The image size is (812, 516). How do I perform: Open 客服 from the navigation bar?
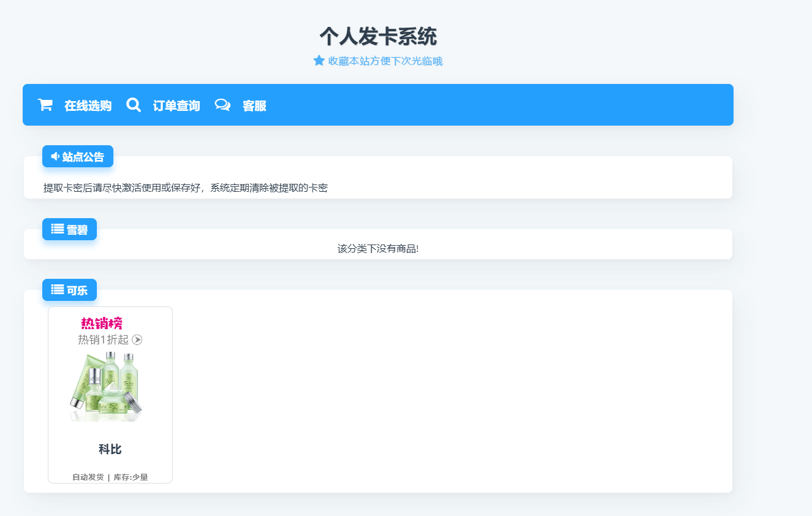(x=254, y=105)
